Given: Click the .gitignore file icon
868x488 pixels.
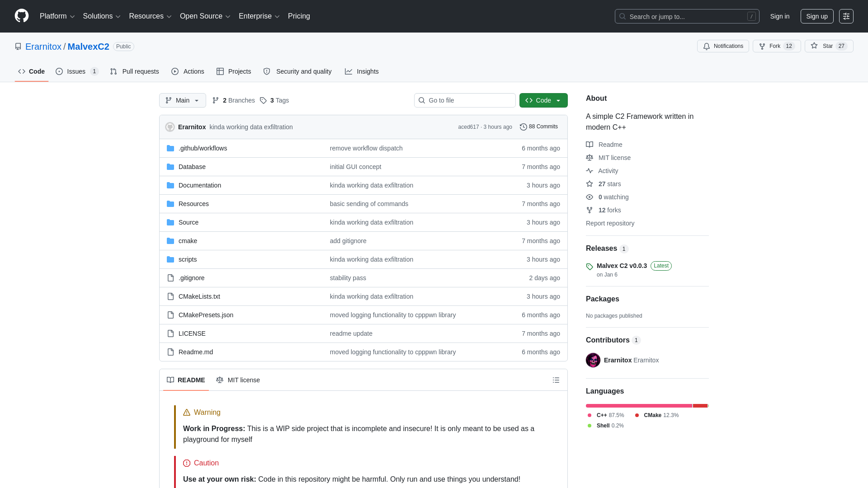Looking at the screenshot, I should (x=170, y=278).
